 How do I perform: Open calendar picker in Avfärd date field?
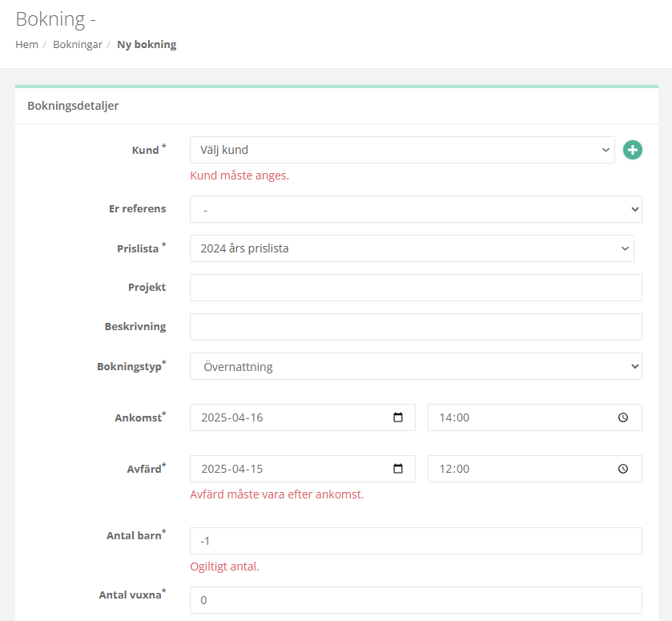click(x=398, y=469)
